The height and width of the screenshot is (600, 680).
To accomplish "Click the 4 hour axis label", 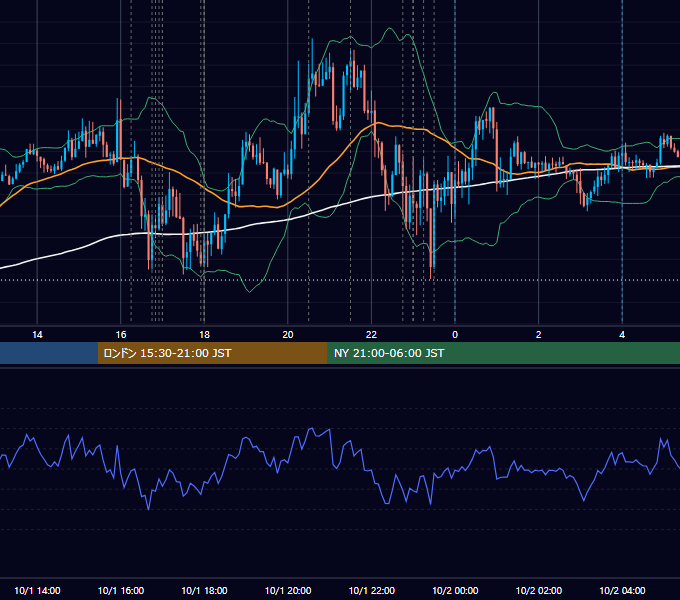I will tap(622, 335).
